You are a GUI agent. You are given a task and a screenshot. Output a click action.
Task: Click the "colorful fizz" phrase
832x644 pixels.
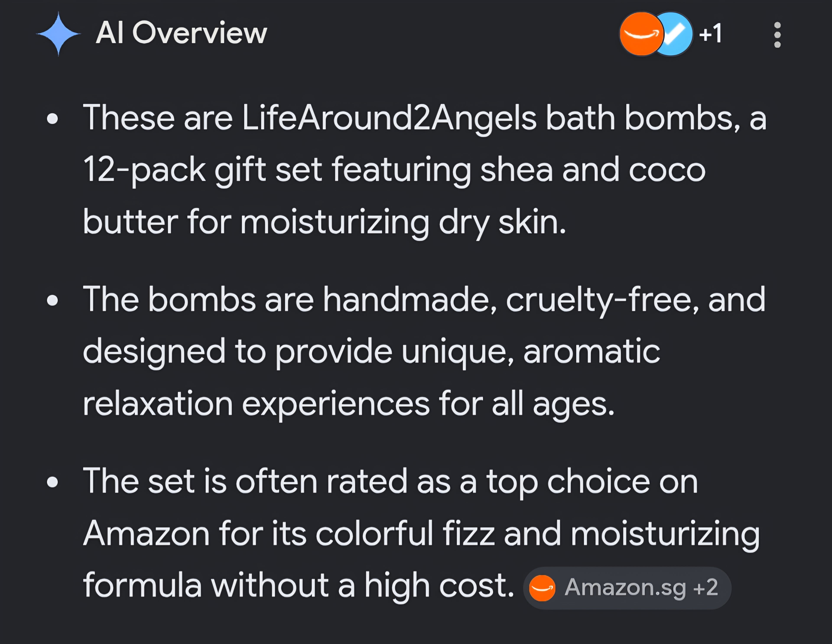(405, 533)
